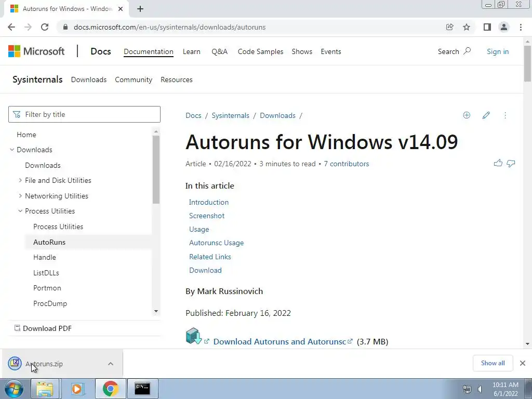Open Windows Start menu orb
This screenshot has height=399, width=532.
pyautogui.click(x=14, y=389)
